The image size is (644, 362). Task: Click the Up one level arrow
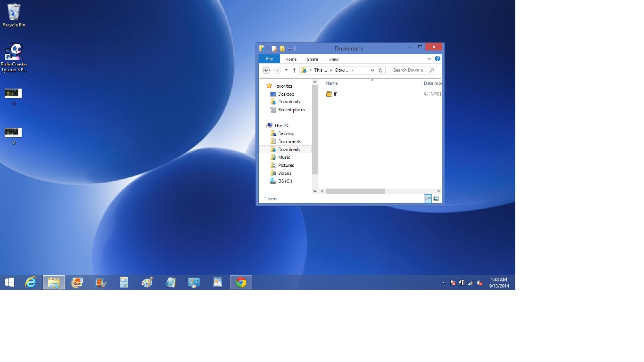pyautogui.click(x=295, y=70)
